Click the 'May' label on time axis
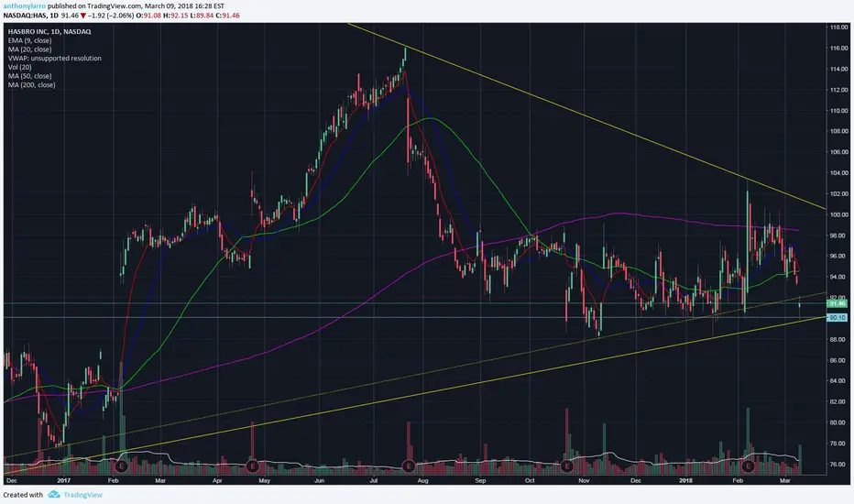 coord(264,480)
